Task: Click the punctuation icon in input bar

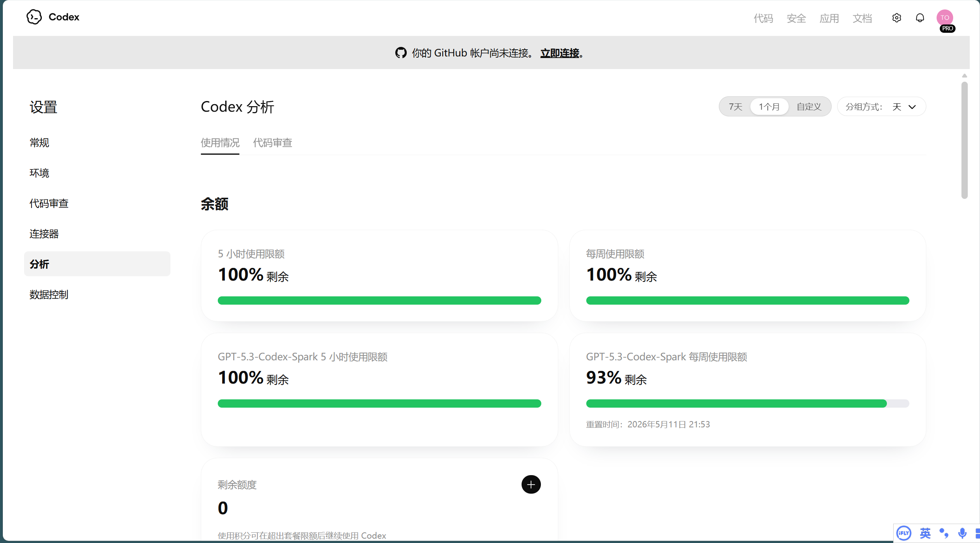Action: point(944,534)
